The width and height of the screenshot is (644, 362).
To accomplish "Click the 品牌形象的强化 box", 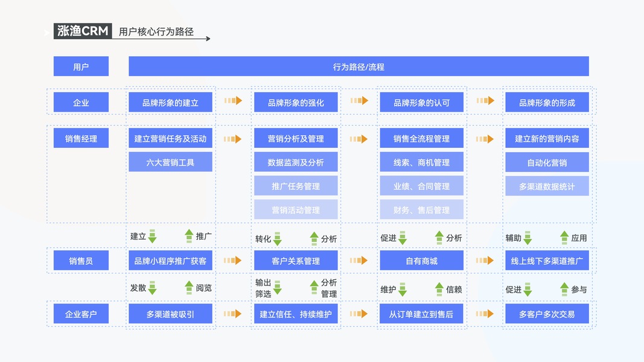I will (x=296, y=102).
